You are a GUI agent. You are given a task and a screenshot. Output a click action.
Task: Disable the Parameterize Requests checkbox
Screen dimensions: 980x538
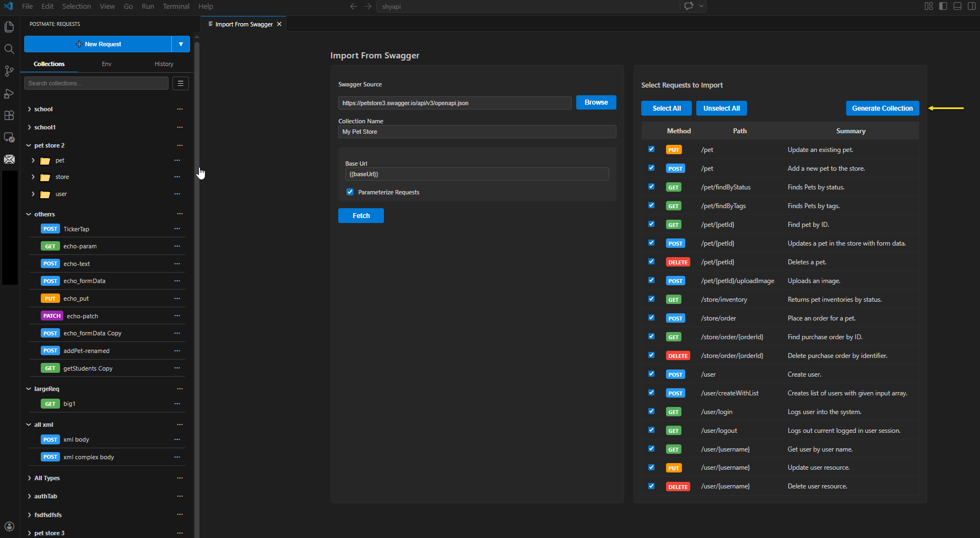(x=350, y=192)
